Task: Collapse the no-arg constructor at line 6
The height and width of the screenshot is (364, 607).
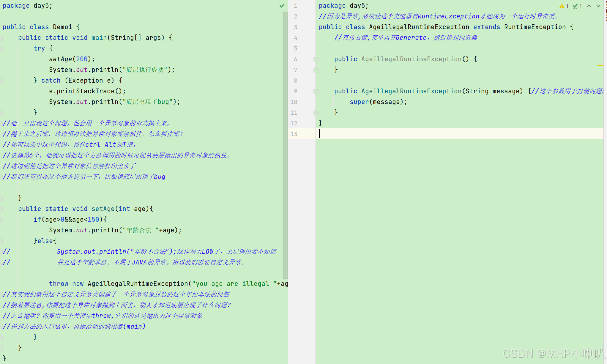Action: [316, 59]
